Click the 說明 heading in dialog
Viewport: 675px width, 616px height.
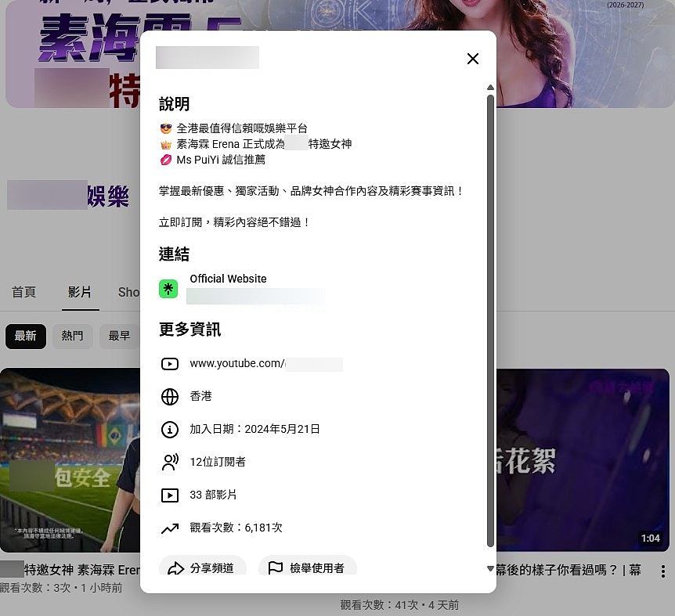pyautogui.click(x=174, y=104)
